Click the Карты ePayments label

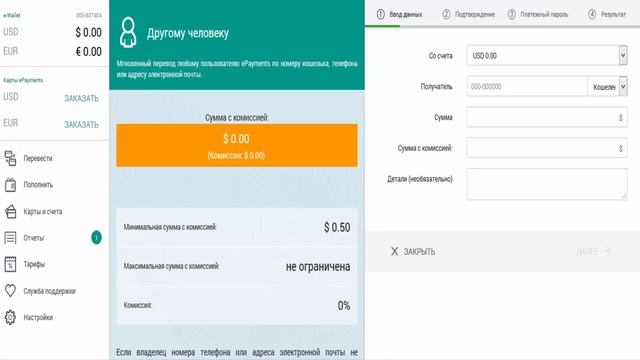[x=23, y=80]
